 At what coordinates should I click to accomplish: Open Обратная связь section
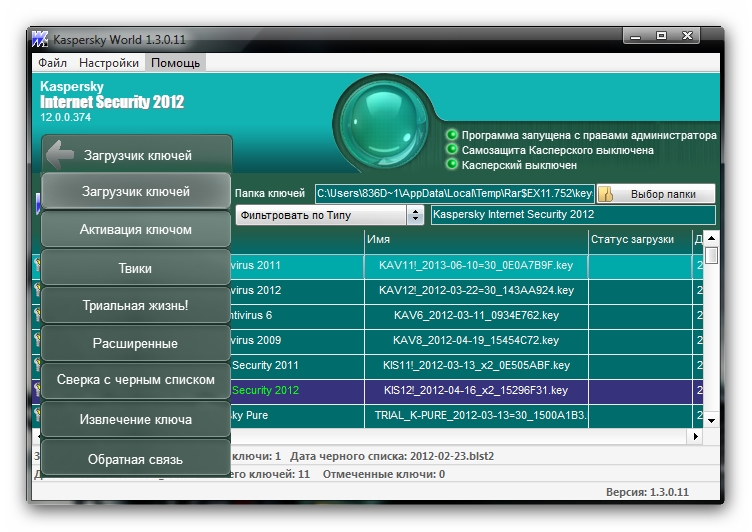(x=136, y=459)
